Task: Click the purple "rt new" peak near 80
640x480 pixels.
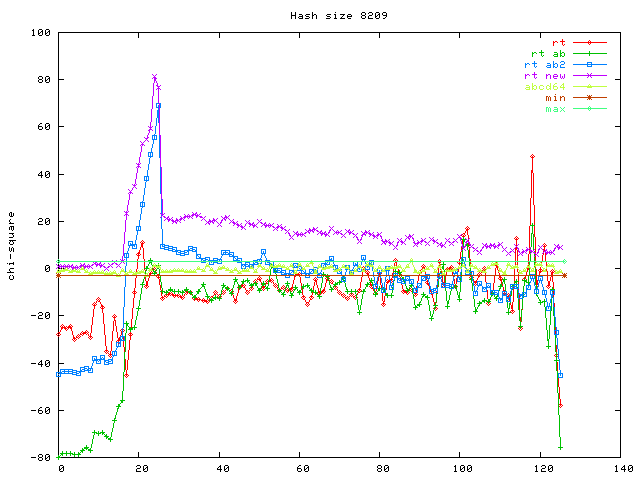Action: [155, 77]
